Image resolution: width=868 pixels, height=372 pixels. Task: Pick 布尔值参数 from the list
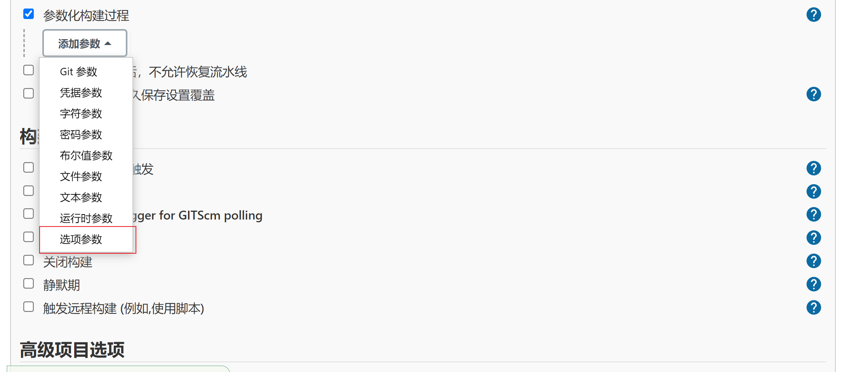click(86, 156)
